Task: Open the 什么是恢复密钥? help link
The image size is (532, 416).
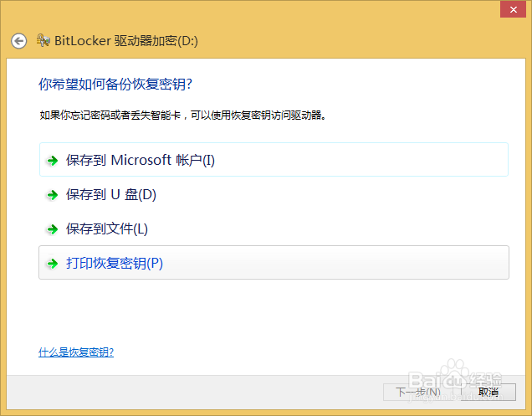Action: tap(76, 352)
